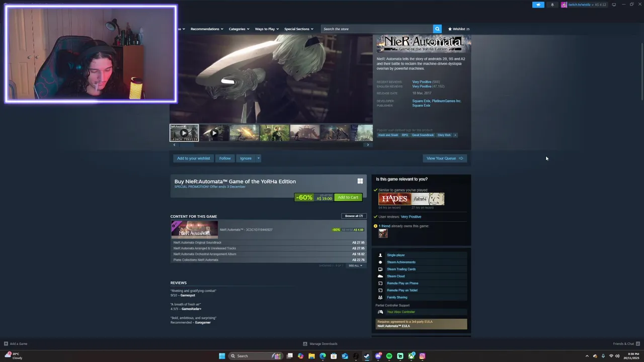The width and height of the screenshot is (644, 362).
Task: Click the Great Soundtrack tag
Action: 423,135
